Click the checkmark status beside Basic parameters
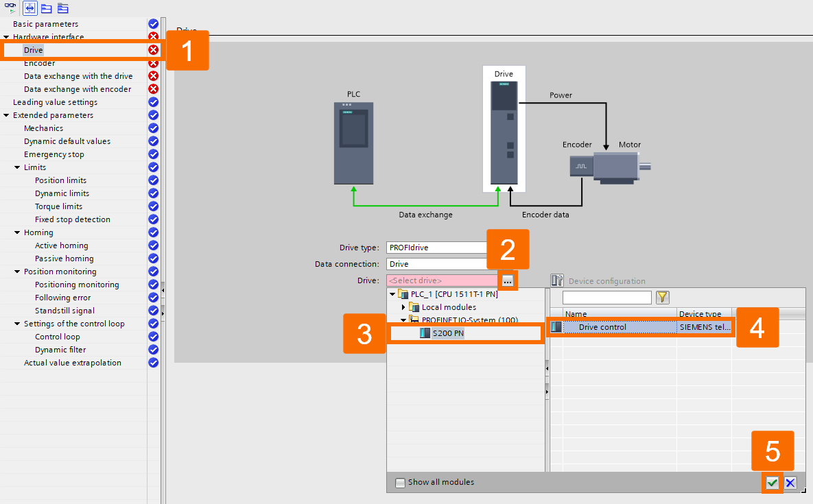Image resolution: width=813 pixels, height=504 pixels. click(152, 23)
